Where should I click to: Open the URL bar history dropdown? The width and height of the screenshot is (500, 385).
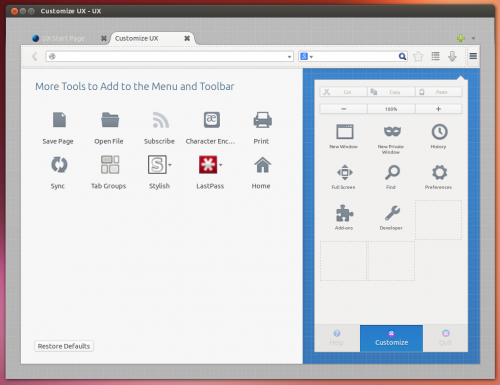[289, 57]
